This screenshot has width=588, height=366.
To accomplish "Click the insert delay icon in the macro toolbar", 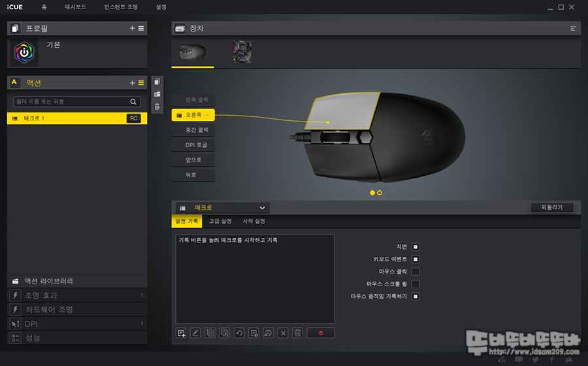I will tap(254, 333).
